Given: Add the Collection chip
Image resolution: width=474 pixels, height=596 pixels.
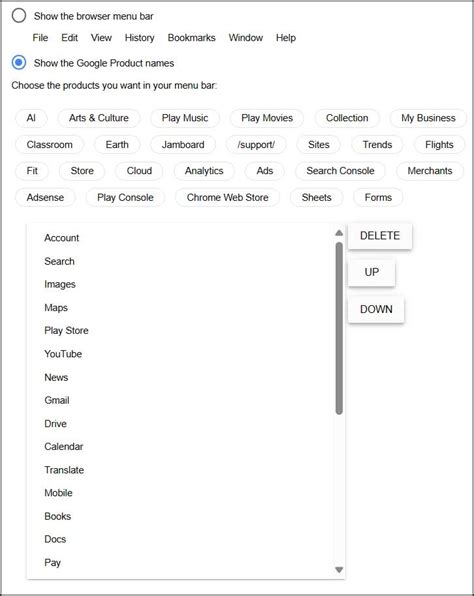Looking at the screenshot, I should click(347, 118).
